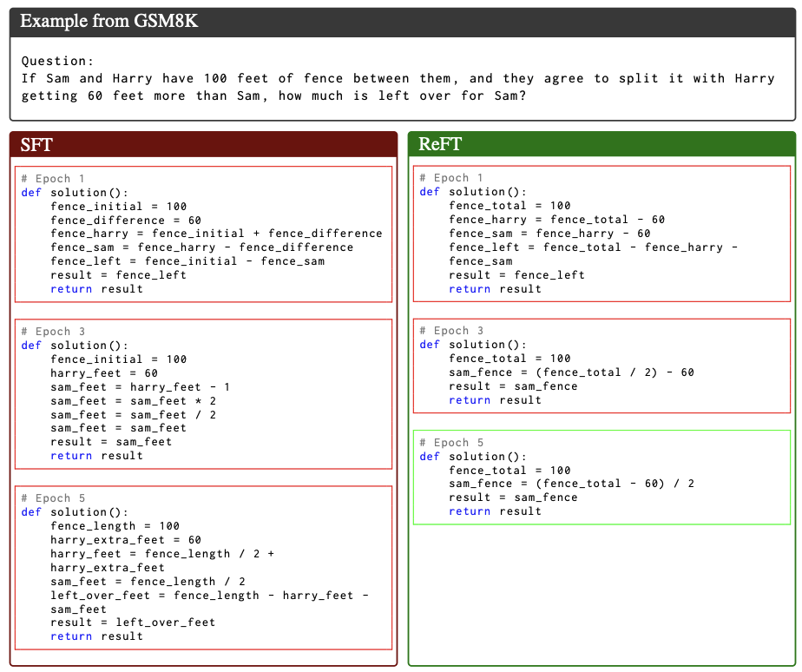Screen dimensions: 802x672
Task: Select line 'fence_left = fence_initial - fence_sam'
Action: click(x=187, y=261)
